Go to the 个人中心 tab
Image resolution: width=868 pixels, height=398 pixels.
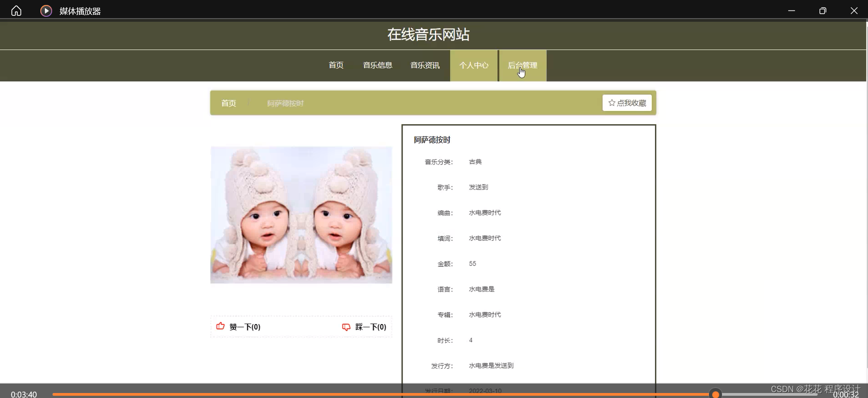click(474, 65)
